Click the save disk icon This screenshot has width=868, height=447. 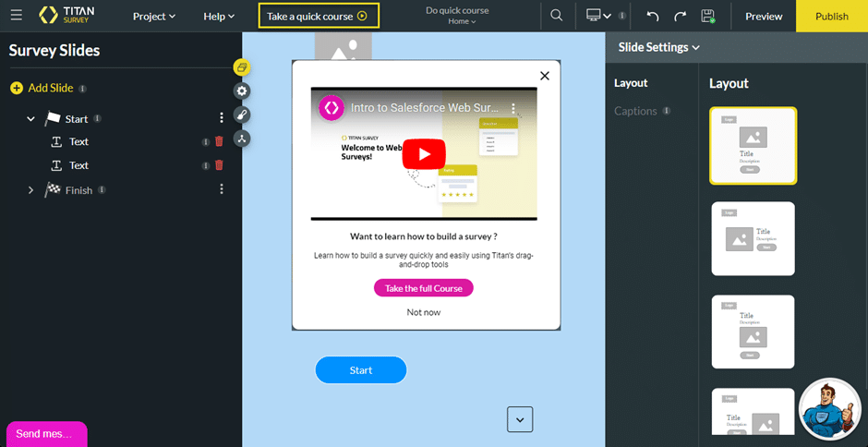coord(708,17)
